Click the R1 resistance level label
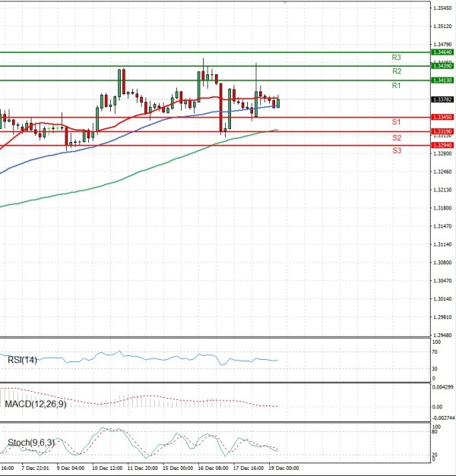Viewport: 456px width, 476px height. point(396,86)
